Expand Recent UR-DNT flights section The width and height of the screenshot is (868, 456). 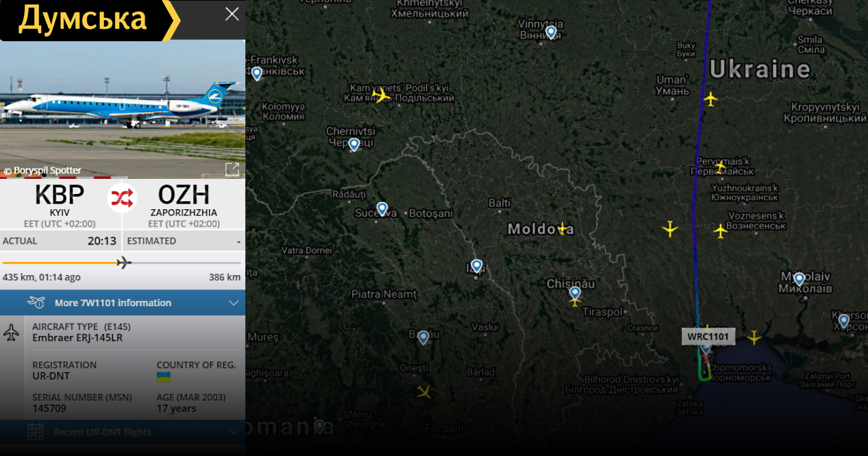(122, 432)
